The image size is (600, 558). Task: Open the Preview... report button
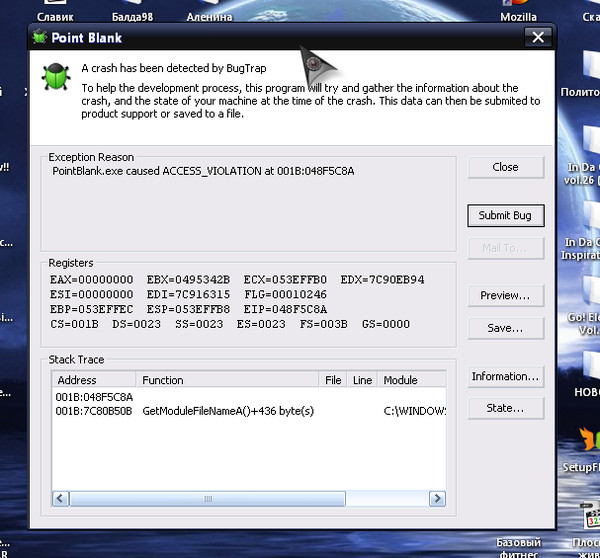tap(505, 295)
